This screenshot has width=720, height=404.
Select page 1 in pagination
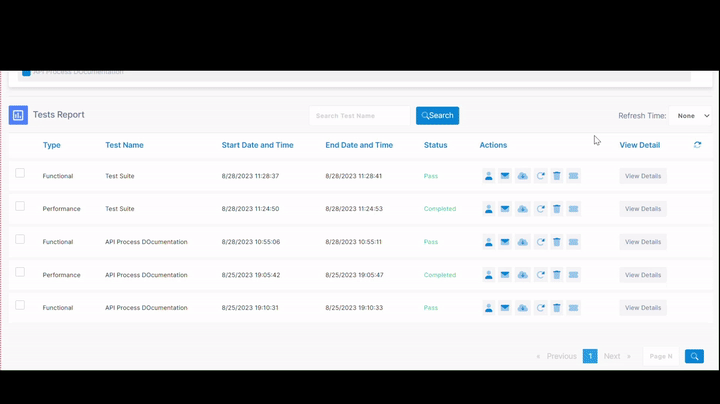pyautogui.click(x=590, y=356)
